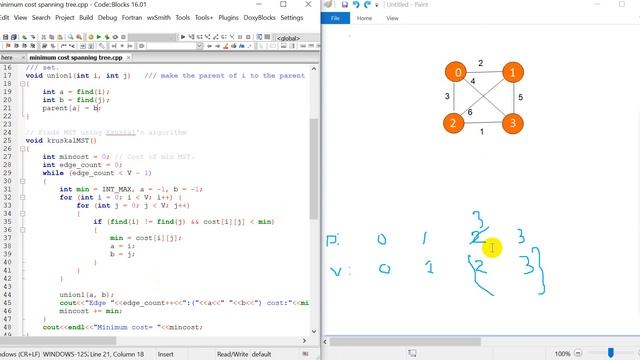This screenshot has height=360, width=640.
Task: Open the Build menu
Action: (86, 18)
